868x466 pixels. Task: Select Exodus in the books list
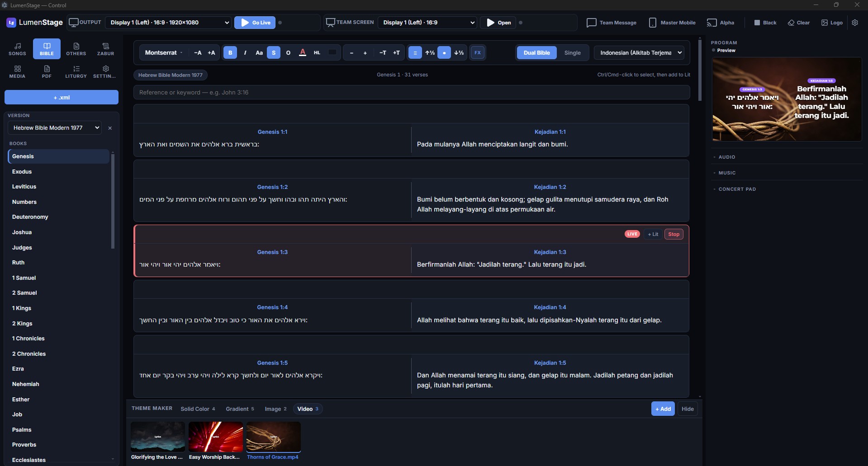(59, 172)
